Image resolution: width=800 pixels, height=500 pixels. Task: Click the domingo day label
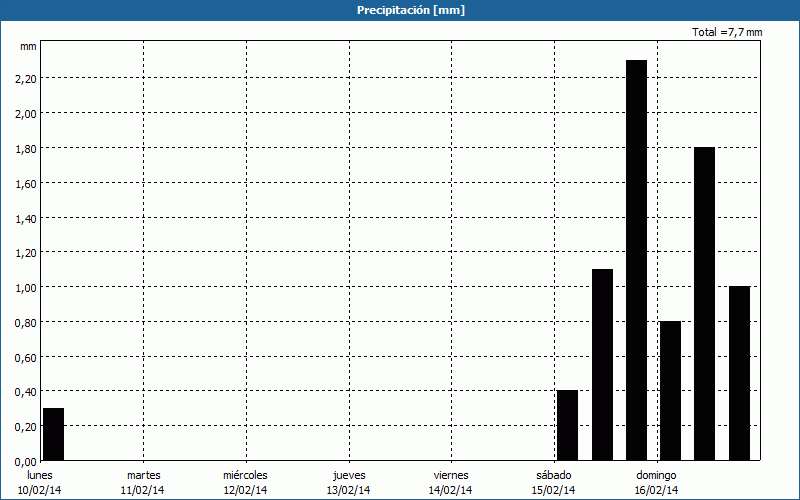tap(656, 475)
